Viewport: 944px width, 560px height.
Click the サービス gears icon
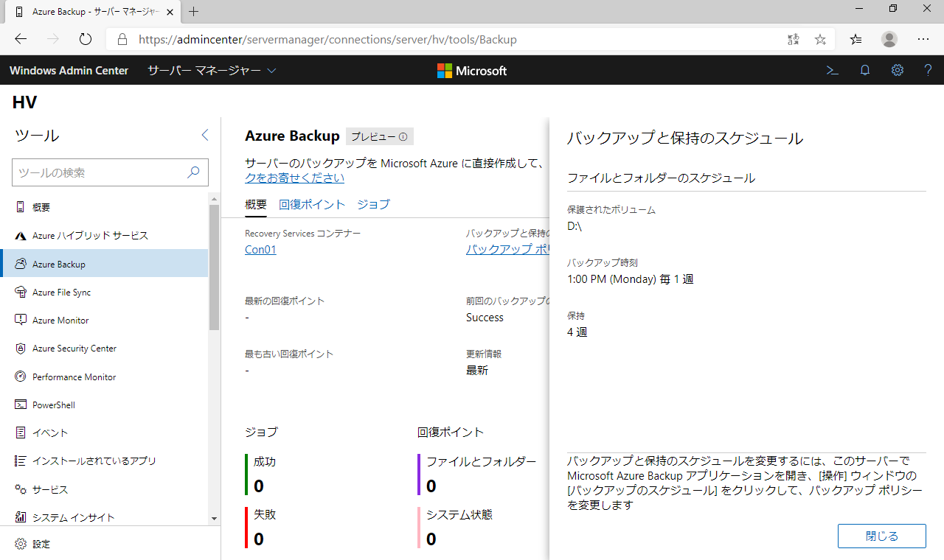coord(20,490)
